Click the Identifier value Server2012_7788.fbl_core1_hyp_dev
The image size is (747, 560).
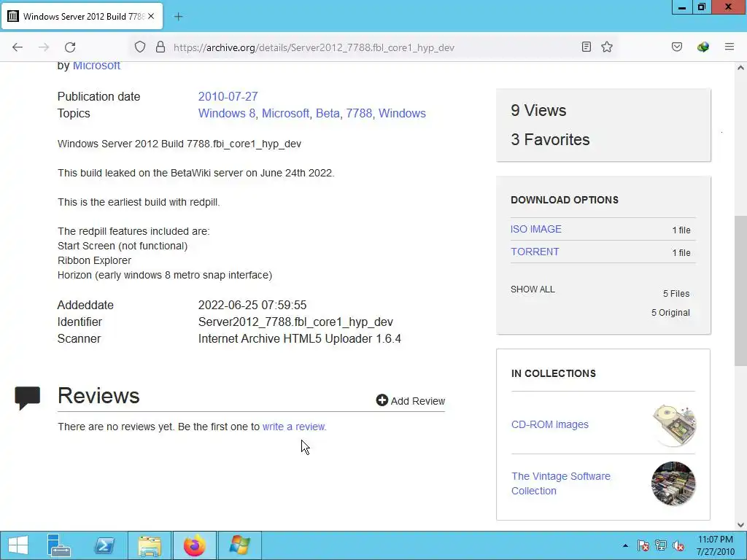tap(295, 322)
